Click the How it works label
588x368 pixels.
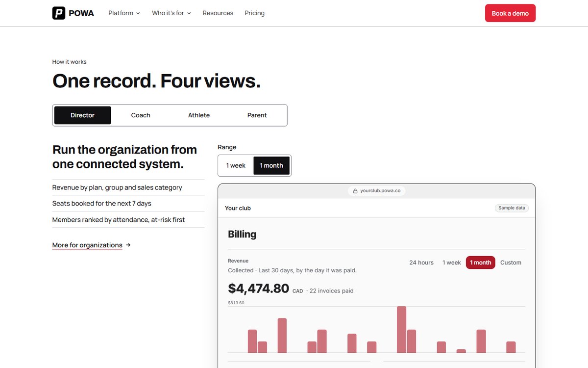(x=70, y=62)
